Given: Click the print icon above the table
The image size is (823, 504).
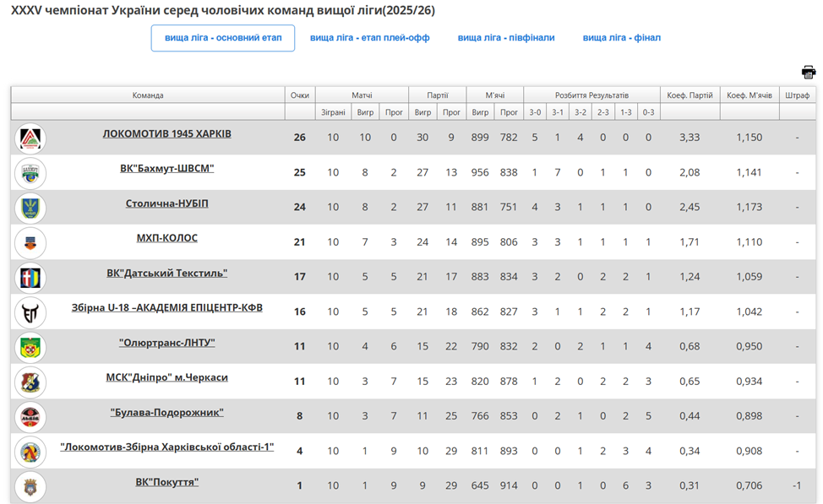Looking at the screenshot, I should click(x=809, y=72).
